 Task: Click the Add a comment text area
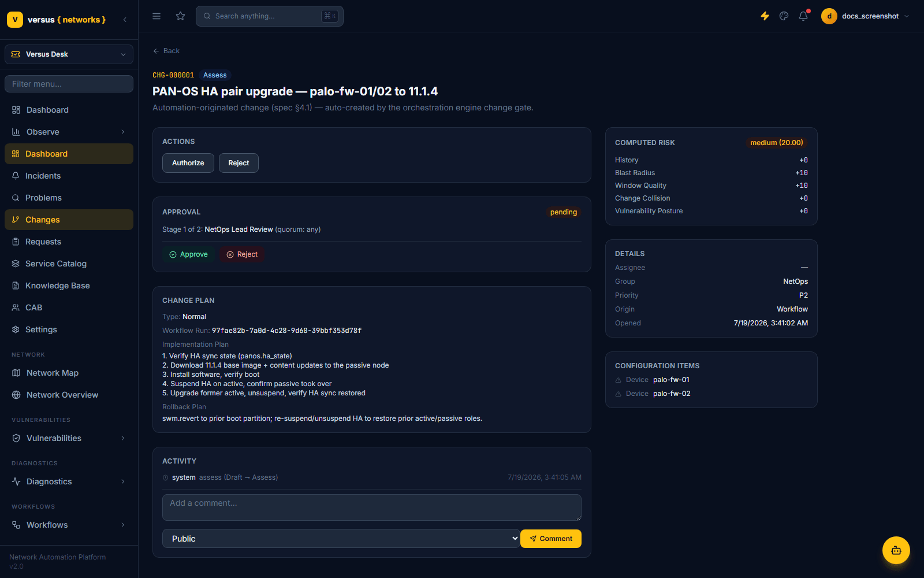372,507
